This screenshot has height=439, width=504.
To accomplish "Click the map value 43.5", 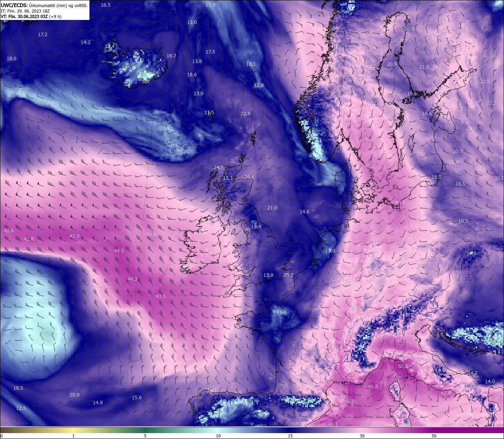I will tap(161, 296).
